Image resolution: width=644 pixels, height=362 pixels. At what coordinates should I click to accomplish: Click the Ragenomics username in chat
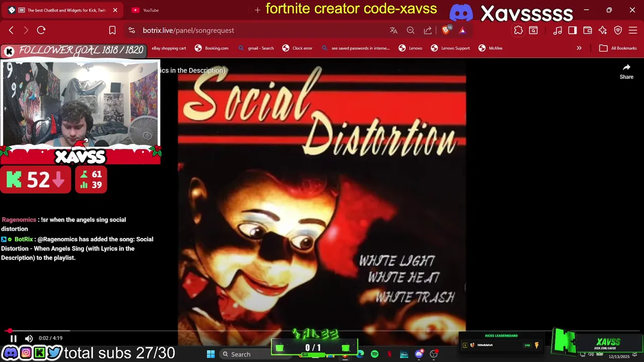(x=19, y=220)
